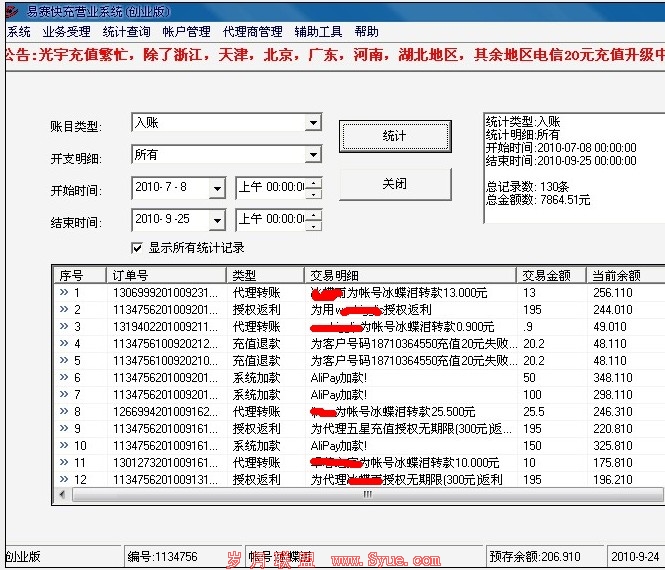The height and width of the screenshot is (570, 665).
Task: Open the 账目类型 dropdown showing 入账
Action: pos(313,123)
